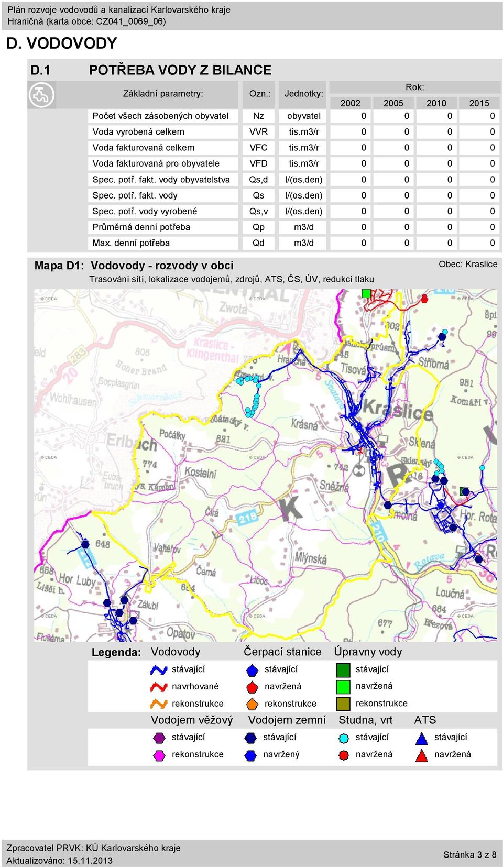Click the dark blue reservoir marker near 648
Viewport: 503px width, 868px height.
(85, 544)
